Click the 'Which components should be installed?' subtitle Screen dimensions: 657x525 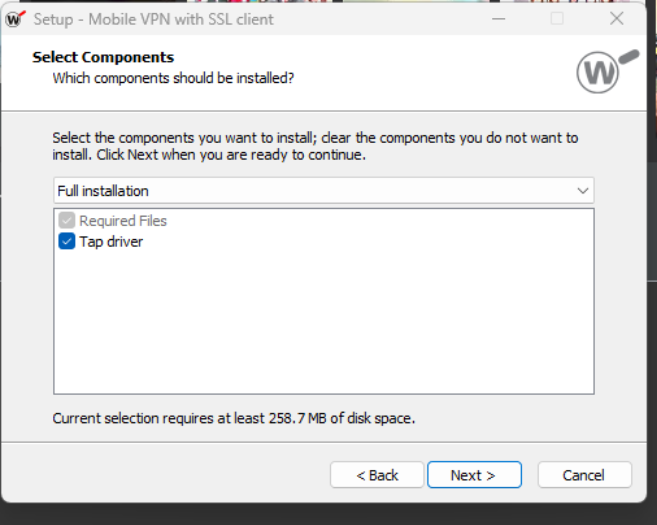click(x=173, y=77)
